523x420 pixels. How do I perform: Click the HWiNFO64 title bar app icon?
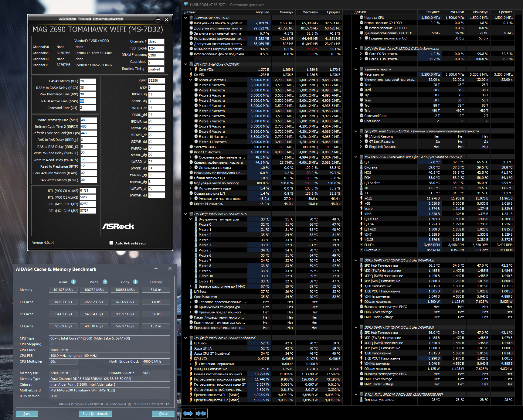186,5
